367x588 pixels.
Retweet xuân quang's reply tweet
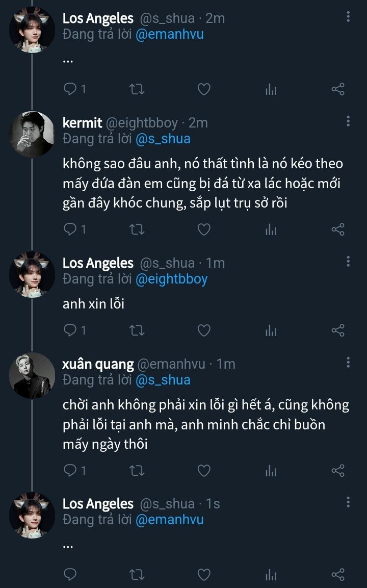tap(137, 470)
